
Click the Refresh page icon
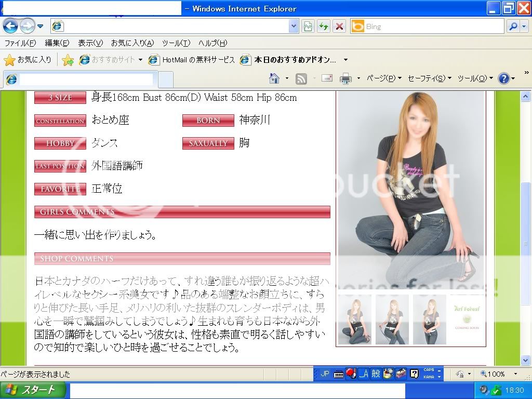point(324,26)
